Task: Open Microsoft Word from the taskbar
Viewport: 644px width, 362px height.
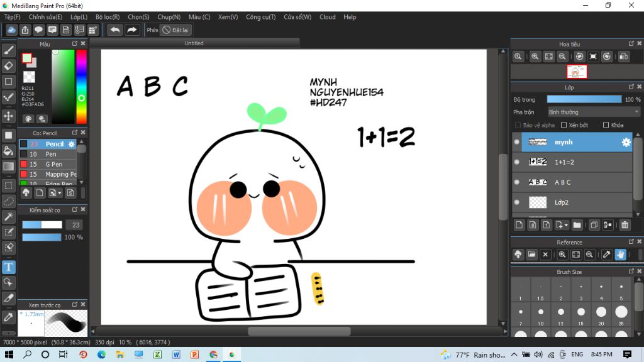Action: (176, 354)
